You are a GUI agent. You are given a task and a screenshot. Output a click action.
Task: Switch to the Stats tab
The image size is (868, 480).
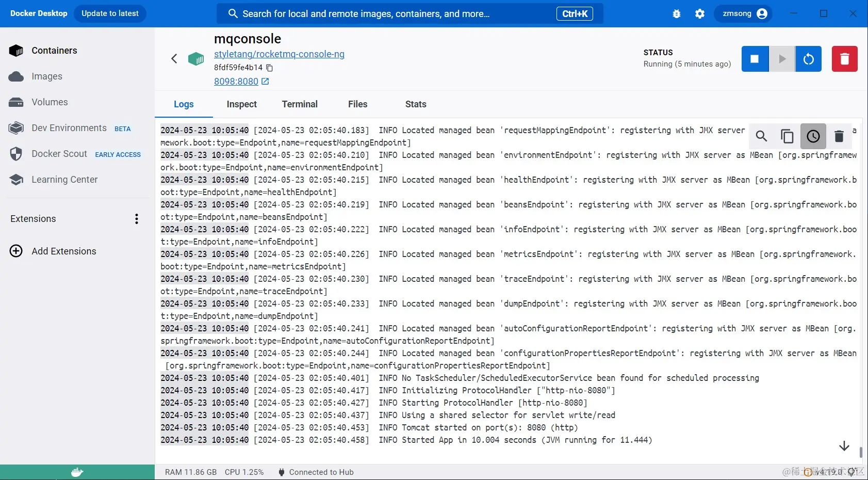tap(416, 104)
